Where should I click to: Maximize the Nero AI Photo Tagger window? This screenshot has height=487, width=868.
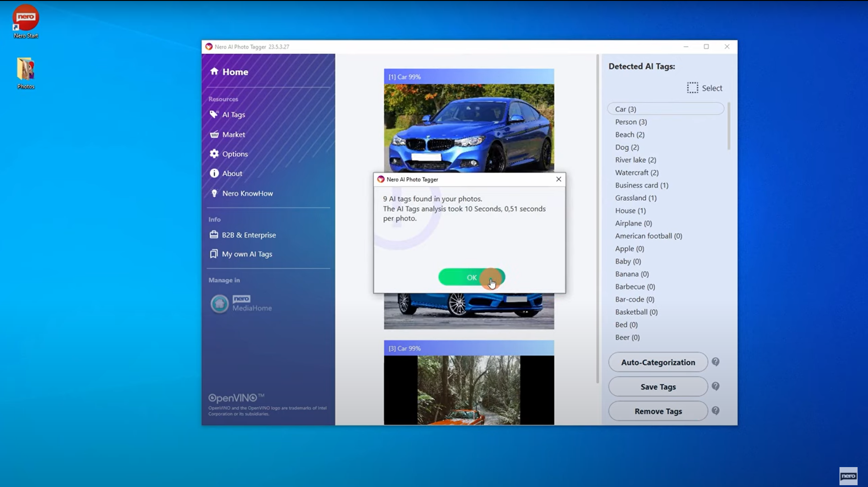(x=706, y=47)
